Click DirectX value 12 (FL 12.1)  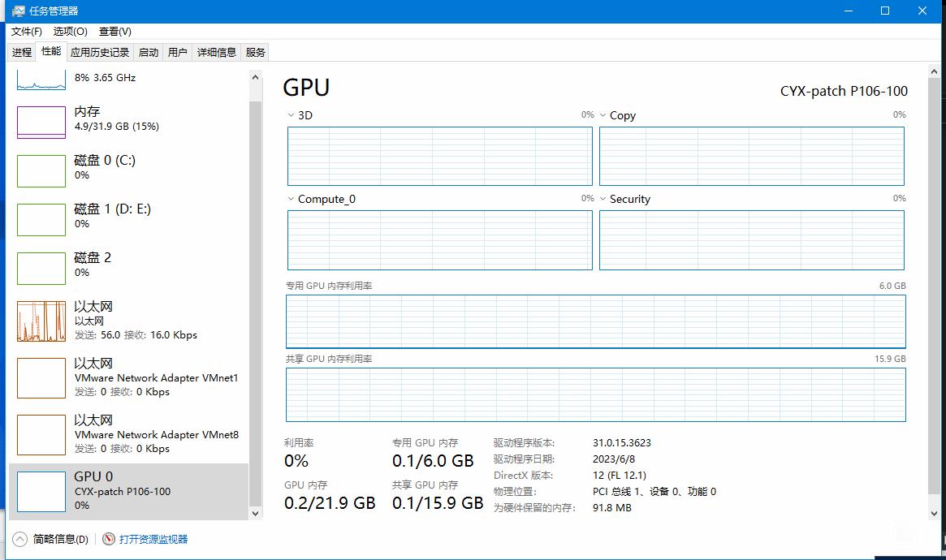tap(619, 475)
